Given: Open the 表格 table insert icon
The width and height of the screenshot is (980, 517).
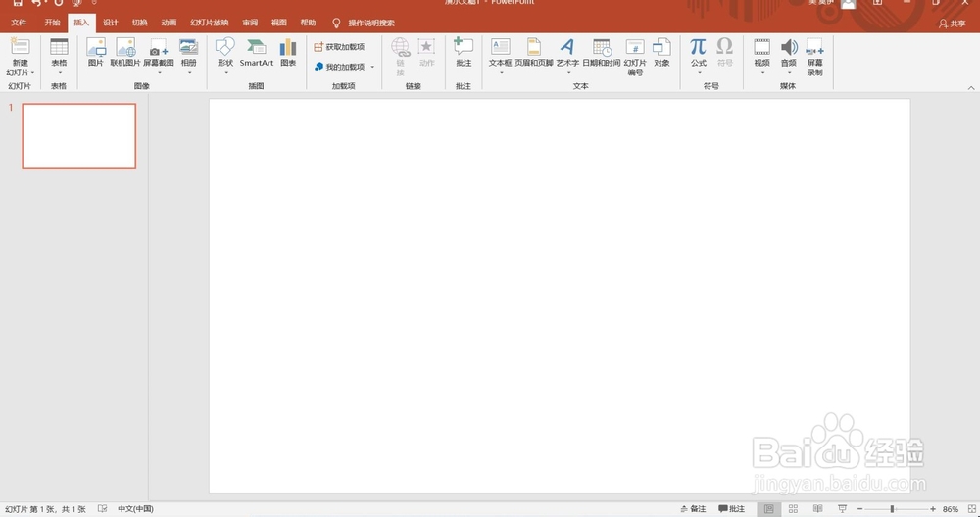Looking at the screenshot, I should coord(59,47).
